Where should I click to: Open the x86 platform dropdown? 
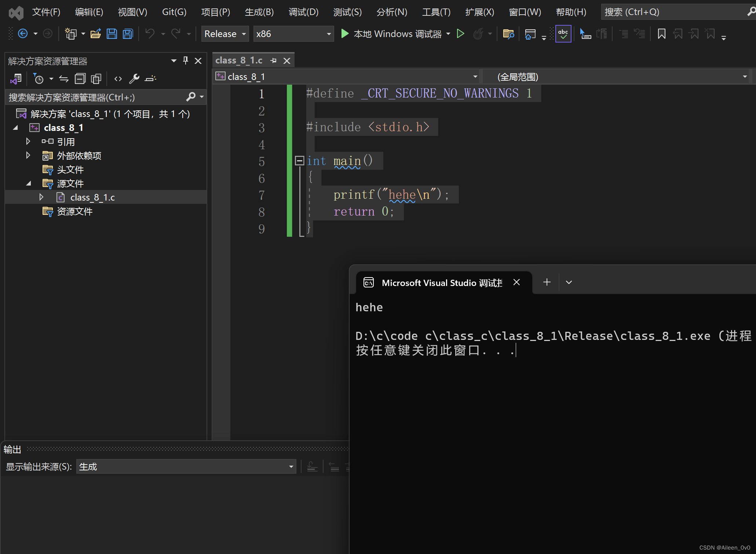coord(293,34)
